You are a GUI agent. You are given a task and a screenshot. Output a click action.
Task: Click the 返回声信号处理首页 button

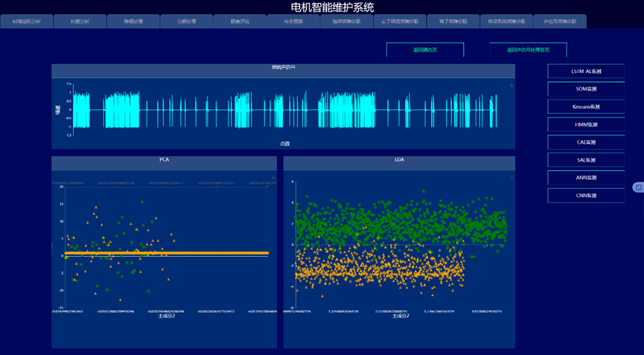[x=528, y=50]
